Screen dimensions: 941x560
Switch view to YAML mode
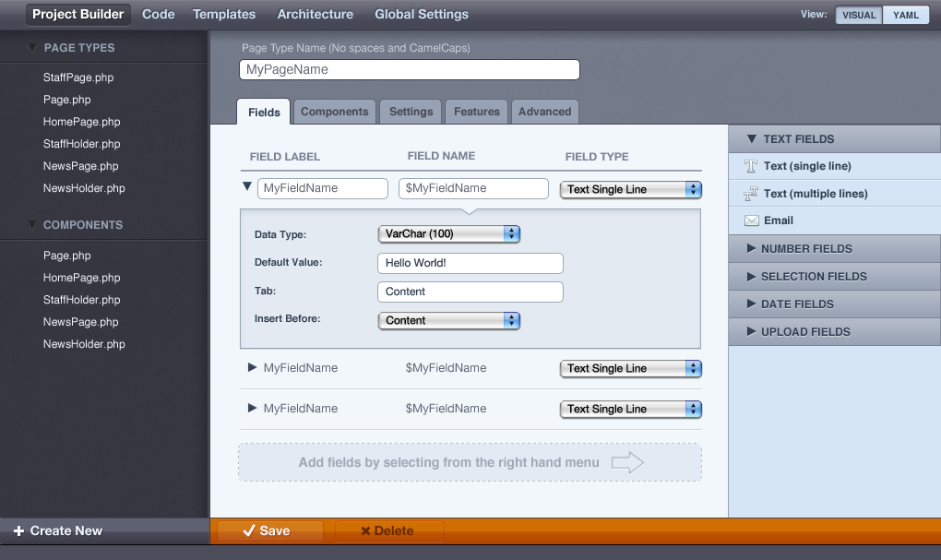pos(905,15)
